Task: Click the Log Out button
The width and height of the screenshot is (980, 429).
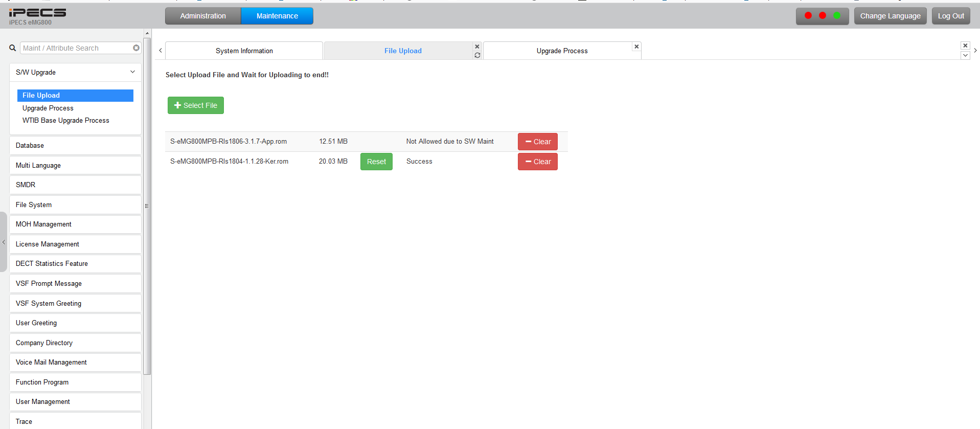Action: pyautogui.click(x=950, y=16)
